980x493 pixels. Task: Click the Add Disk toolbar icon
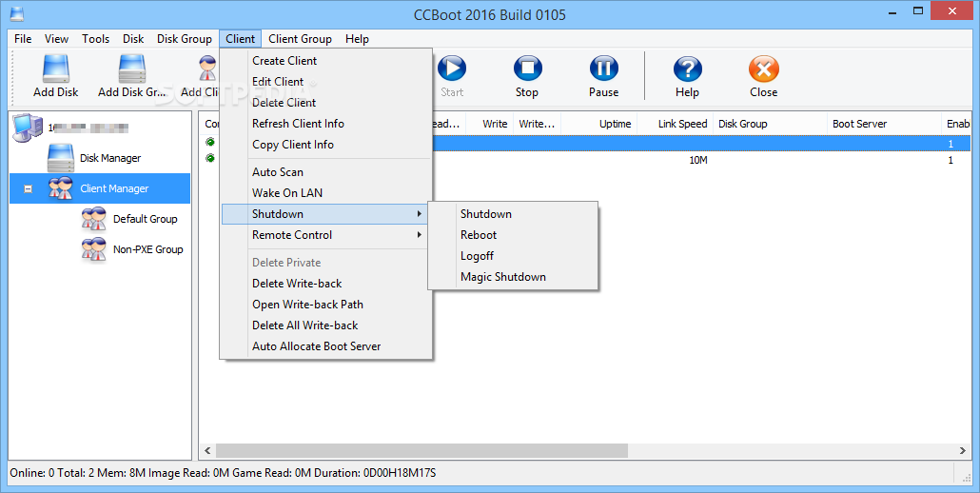click(55, 69)
